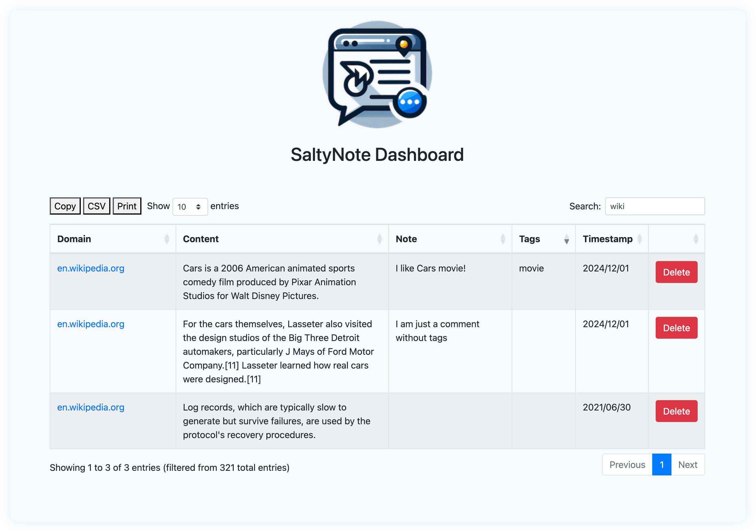Toggle Tags column sort arrow
Image resolution: width=756 pixels, height=532 pixels.
pyautogui.click(x=566, y=239)
